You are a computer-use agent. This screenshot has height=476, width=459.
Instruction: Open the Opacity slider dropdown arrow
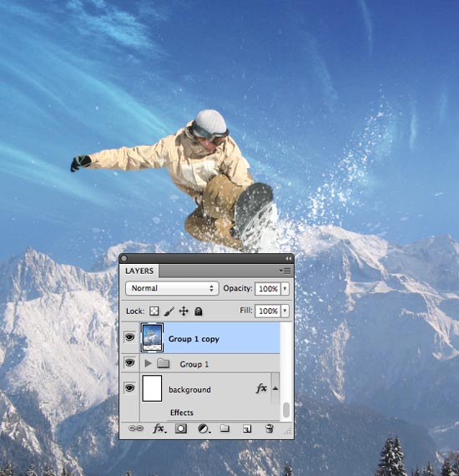point(285,288)
